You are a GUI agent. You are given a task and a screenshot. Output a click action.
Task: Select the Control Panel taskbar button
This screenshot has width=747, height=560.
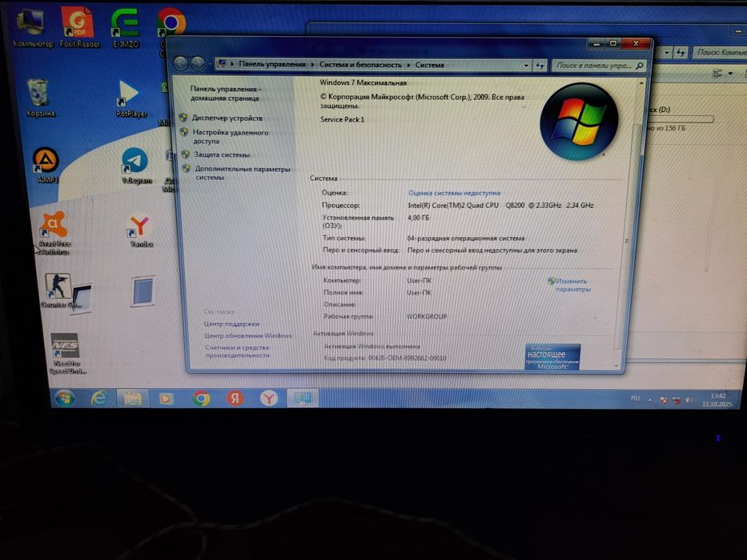point(303,398)
